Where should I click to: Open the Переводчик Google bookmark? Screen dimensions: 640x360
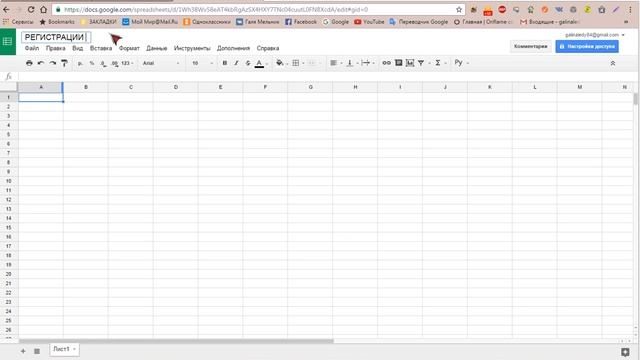pos(418,22)
